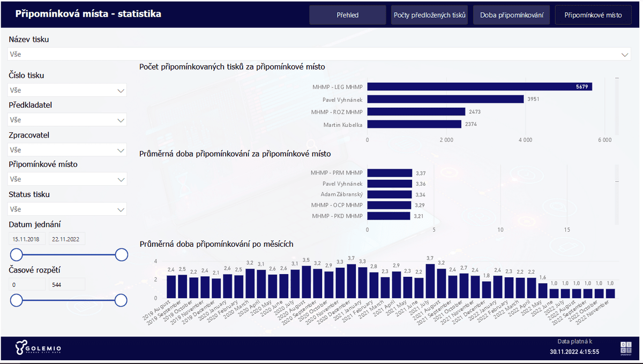643x364 pixels.
Task: Click the 22.11.2022 end date field
Action: point(66,239)
